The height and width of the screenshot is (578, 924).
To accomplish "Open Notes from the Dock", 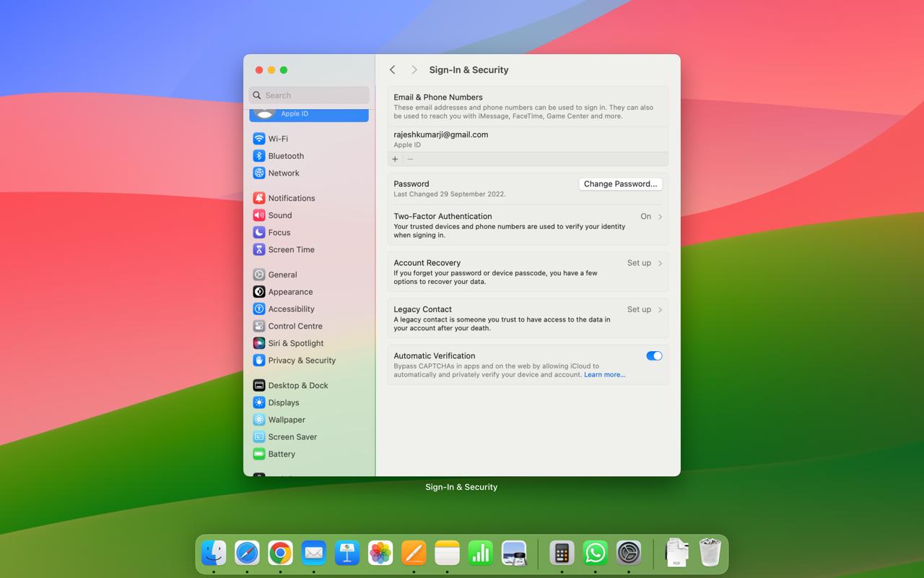I will pos(447,553).
